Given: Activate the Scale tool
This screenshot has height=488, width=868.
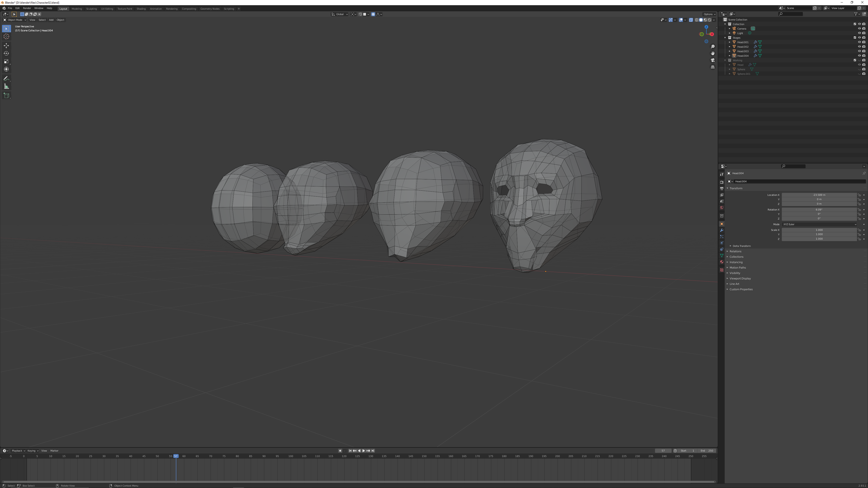Looking at the screenshot, I should point(6,61).
